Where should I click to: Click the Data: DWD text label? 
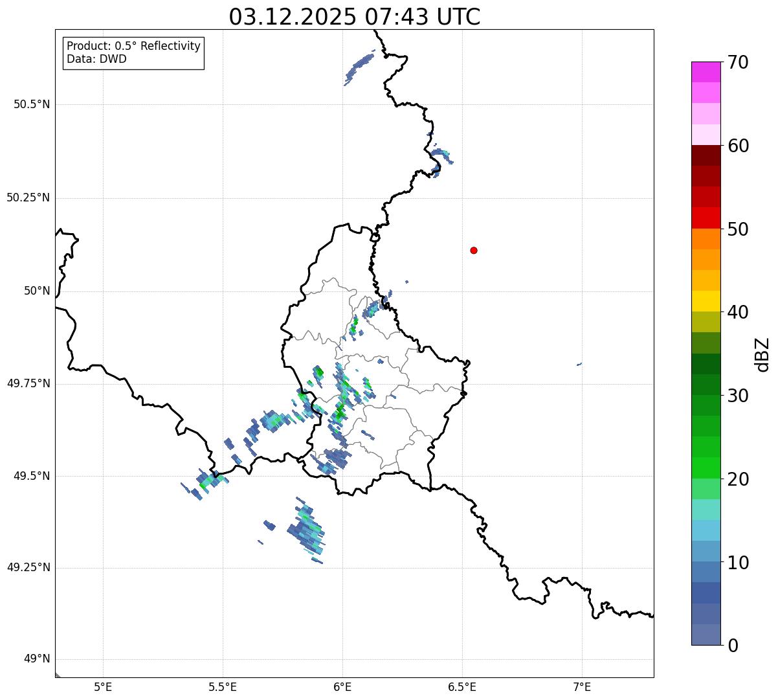tap(97, 60)
